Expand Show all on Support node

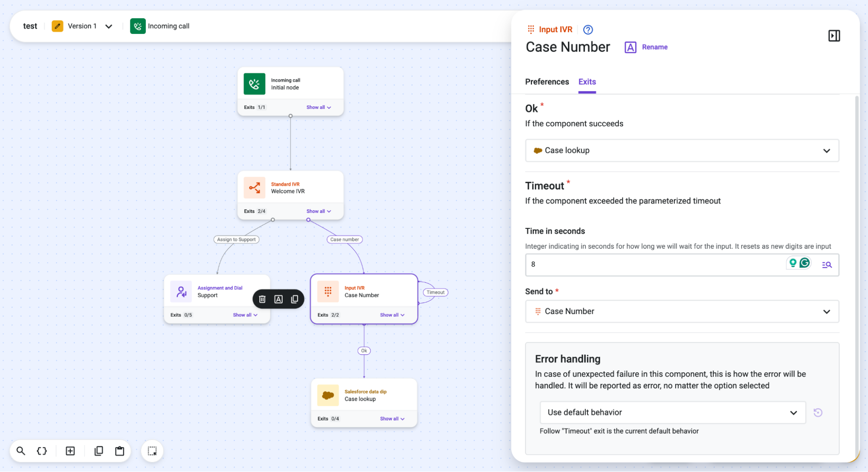[x=245, y=315]
